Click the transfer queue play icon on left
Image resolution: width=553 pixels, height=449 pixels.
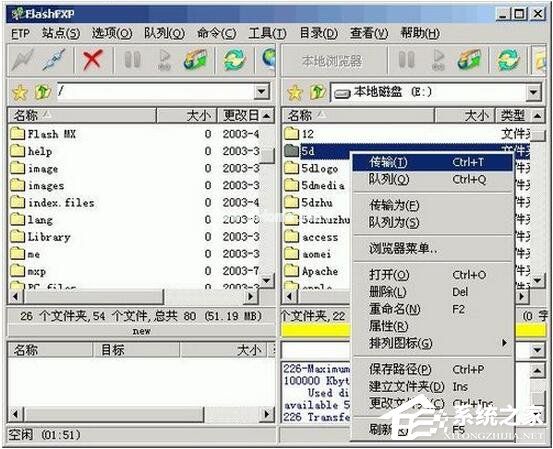[x=164, y=60]
